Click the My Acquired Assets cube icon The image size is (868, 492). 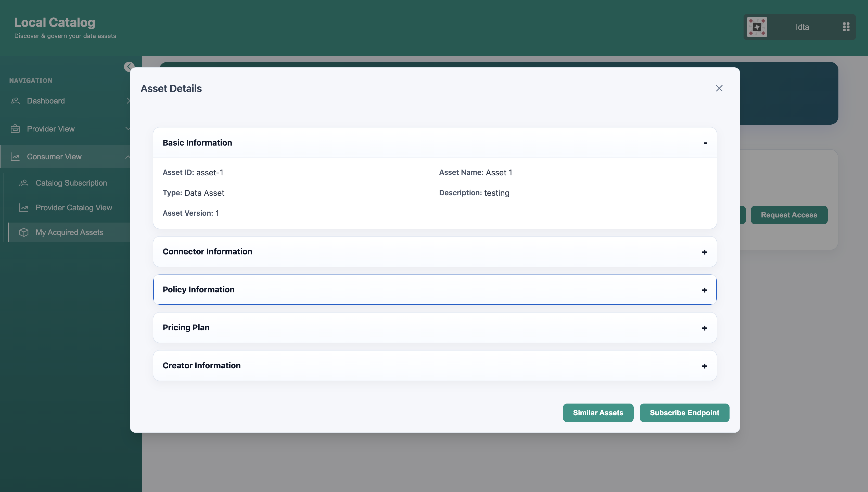(24, 232)
